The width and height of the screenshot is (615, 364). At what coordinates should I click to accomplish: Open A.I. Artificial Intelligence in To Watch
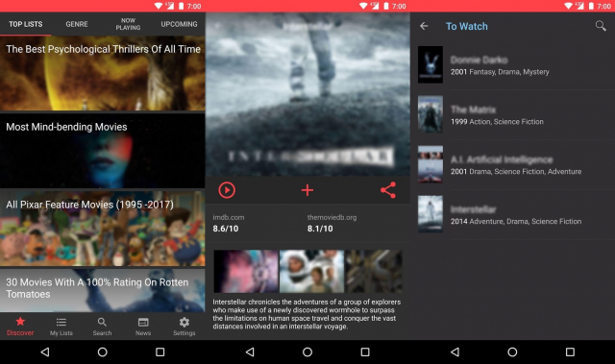point(512,164)
